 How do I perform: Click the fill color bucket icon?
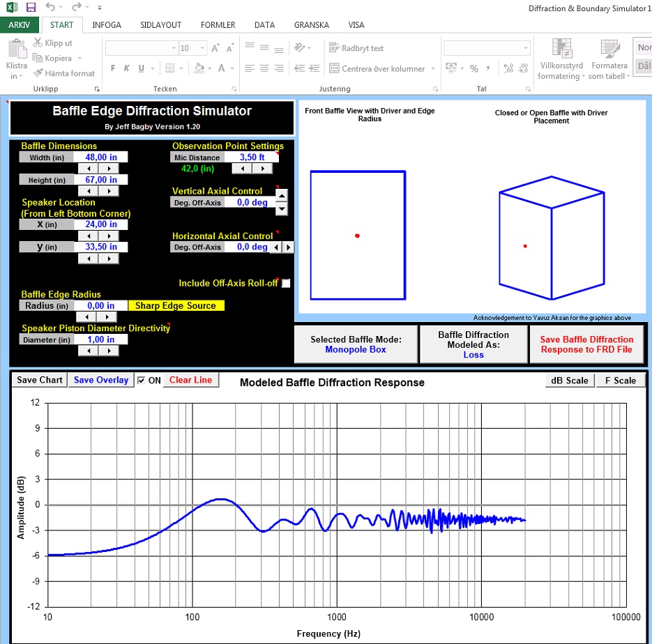coord(199,68)
